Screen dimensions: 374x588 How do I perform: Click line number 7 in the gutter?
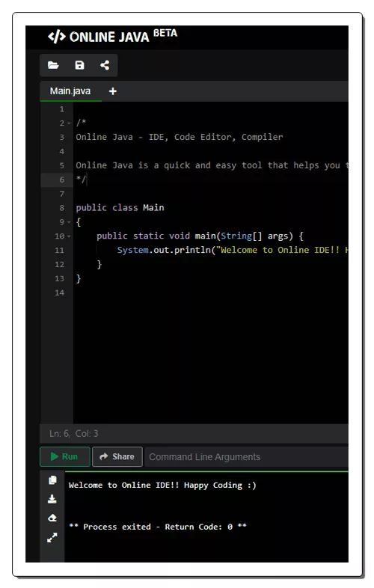point(61,194)
